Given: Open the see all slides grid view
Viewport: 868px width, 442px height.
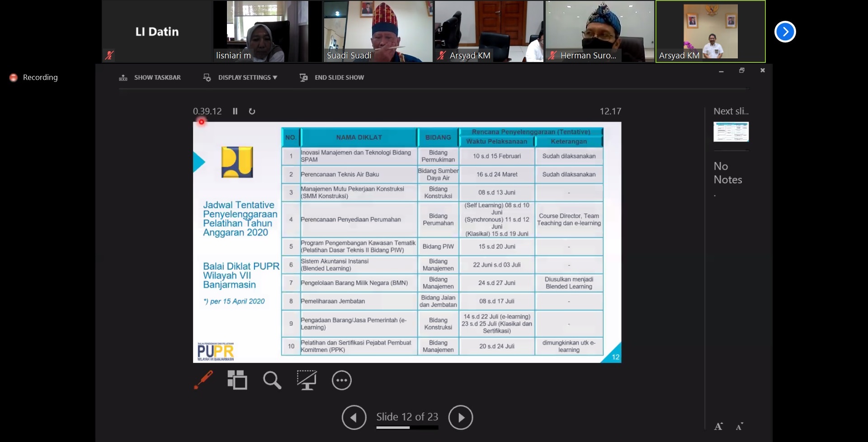Looking at the screenshot, I should click(237, 380).
